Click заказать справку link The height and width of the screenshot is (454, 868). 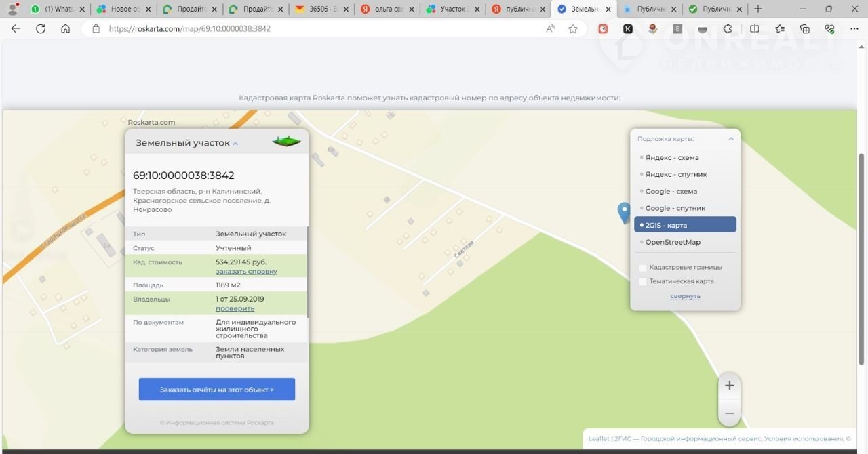pos(246,271)
